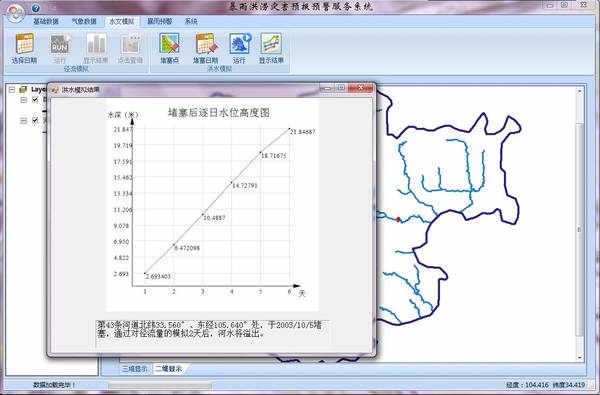Run the flood simulation with 运行
This screenshot has height=395, width=600.
(240, 43)
